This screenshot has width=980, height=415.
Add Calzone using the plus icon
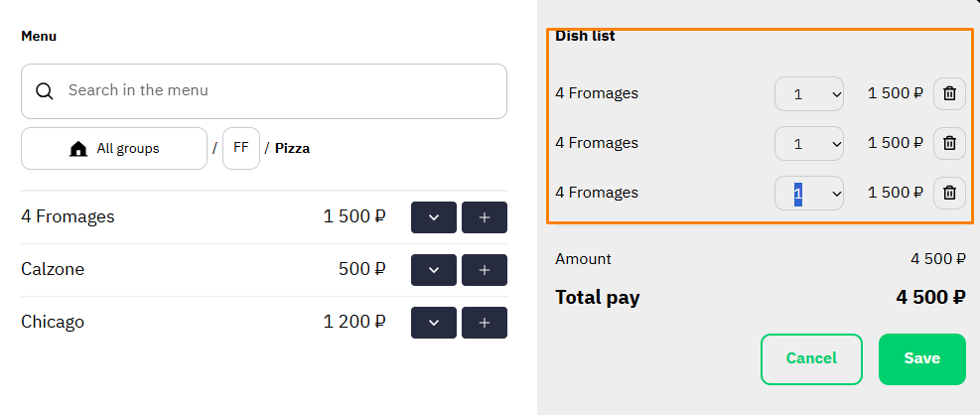click(485, 270)
